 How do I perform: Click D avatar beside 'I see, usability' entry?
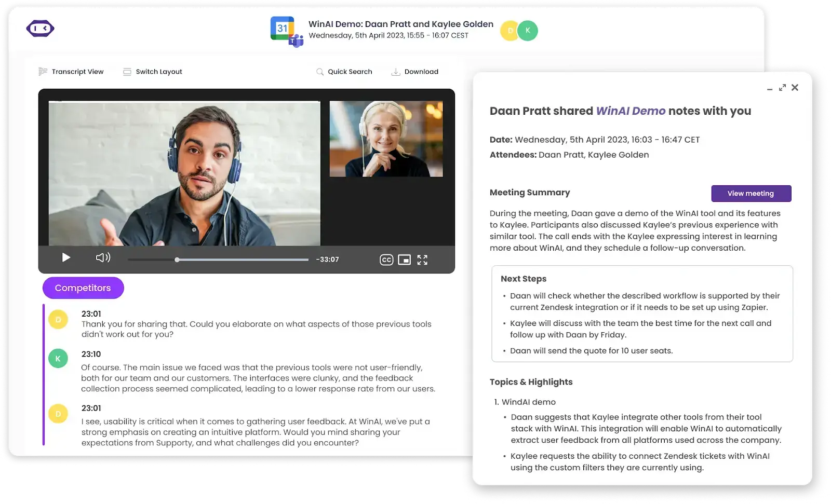click(x=58, y=414)
